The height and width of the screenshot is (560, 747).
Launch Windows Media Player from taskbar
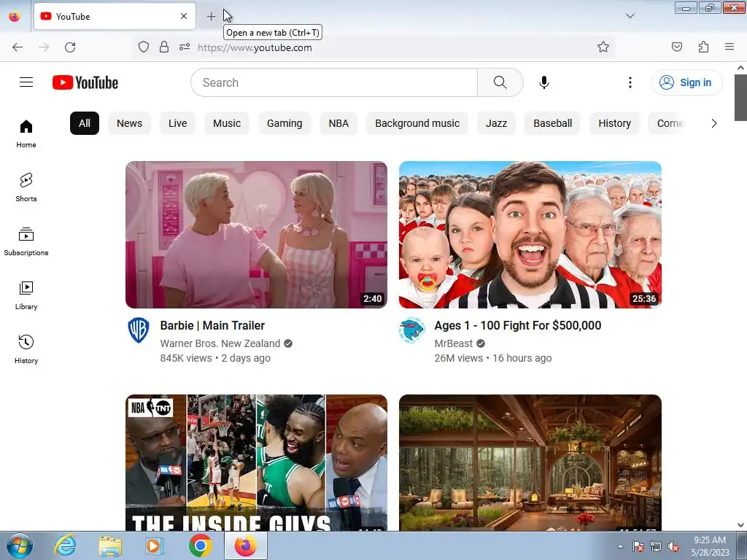coord(155,545)
